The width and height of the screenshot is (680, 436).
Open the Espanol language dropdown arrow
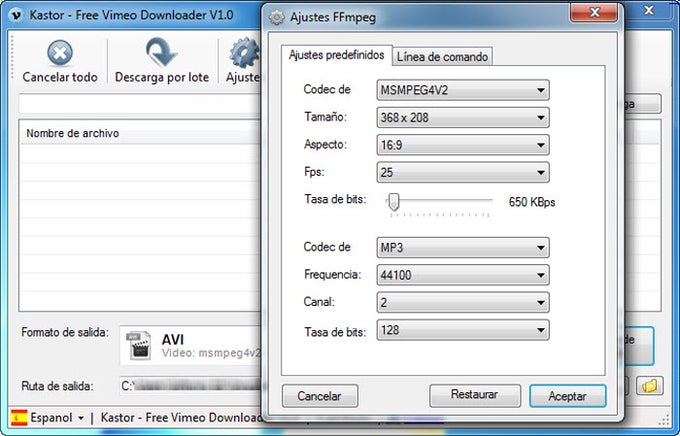[x=81, y=419]
